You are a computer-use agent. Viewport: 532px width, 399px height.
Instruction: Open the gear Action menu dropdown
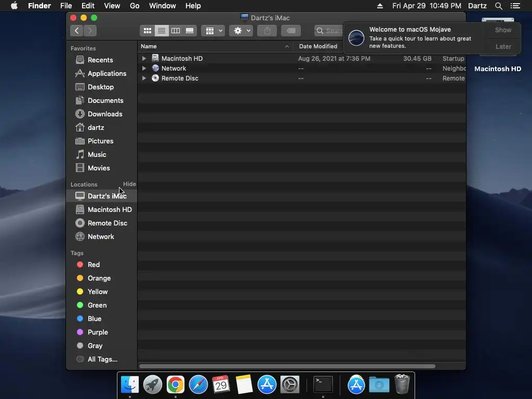click(x=241, y=31)
